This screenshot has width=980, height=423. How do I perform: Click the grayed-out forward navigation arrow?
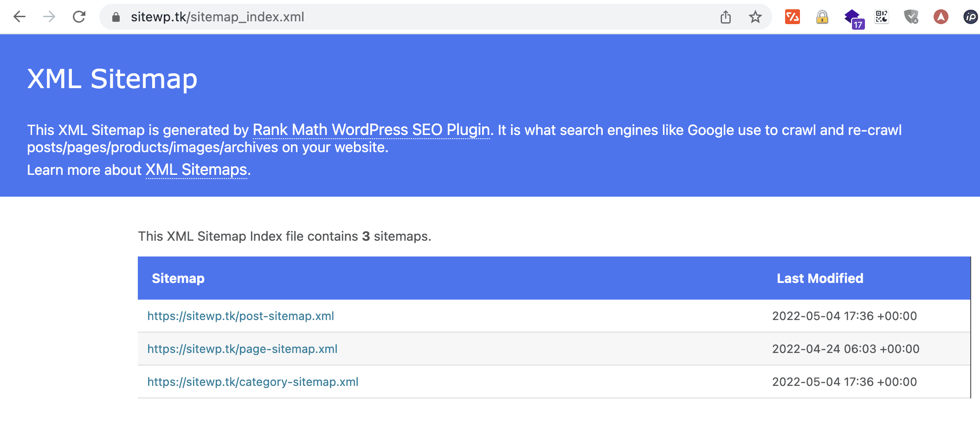pyautogui.click(x=48, y=17)
